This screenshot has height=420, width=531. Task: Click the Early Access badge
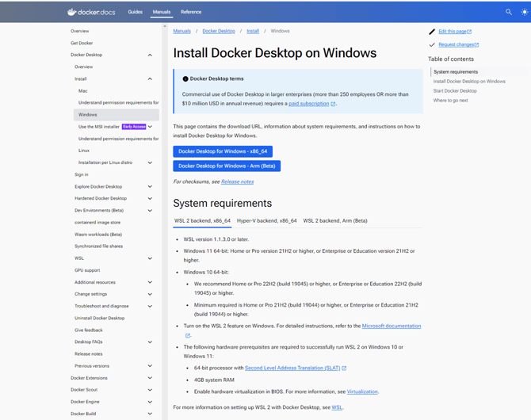coord(134,127)
